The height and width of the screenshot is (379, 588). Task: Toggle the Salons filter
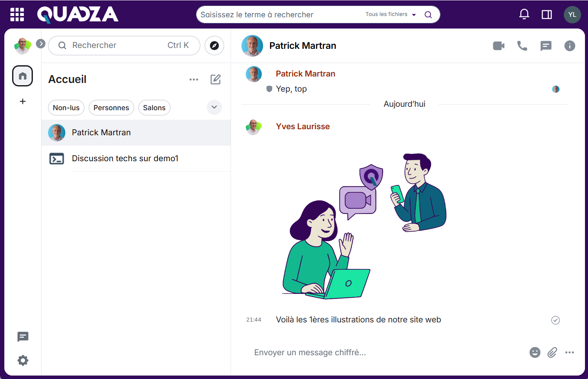coord(154,108)
